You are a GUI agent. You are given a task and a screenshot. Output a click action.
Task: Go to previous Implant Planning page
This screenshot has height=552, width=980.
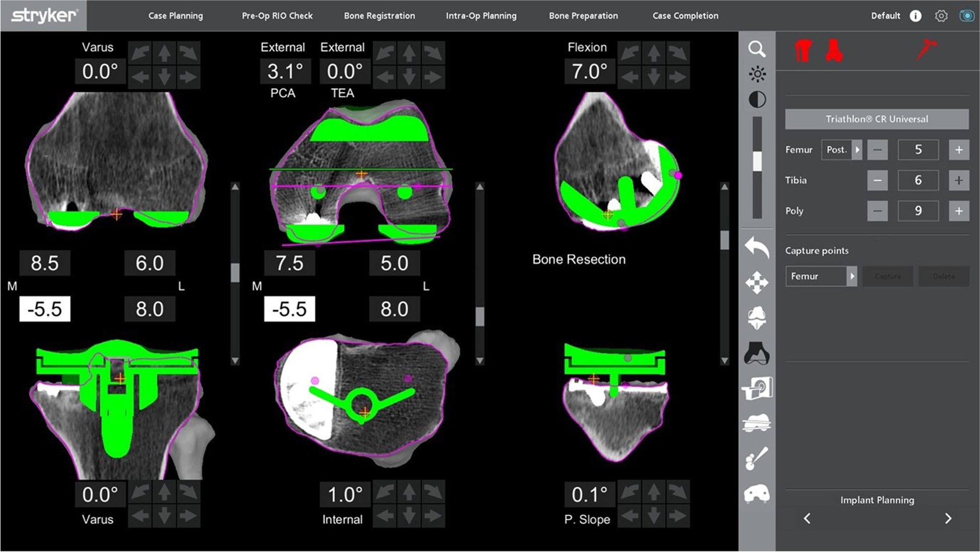coord(807,519)
